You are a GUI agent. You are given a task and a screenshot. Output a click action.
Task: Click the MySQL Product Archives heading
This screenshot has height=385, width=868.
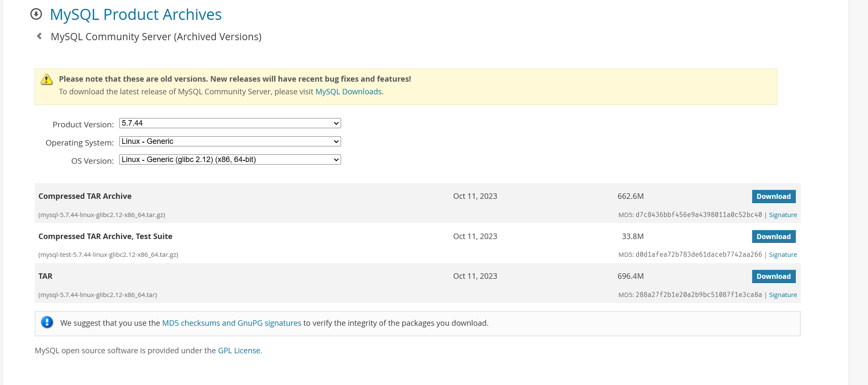[136, 15]
